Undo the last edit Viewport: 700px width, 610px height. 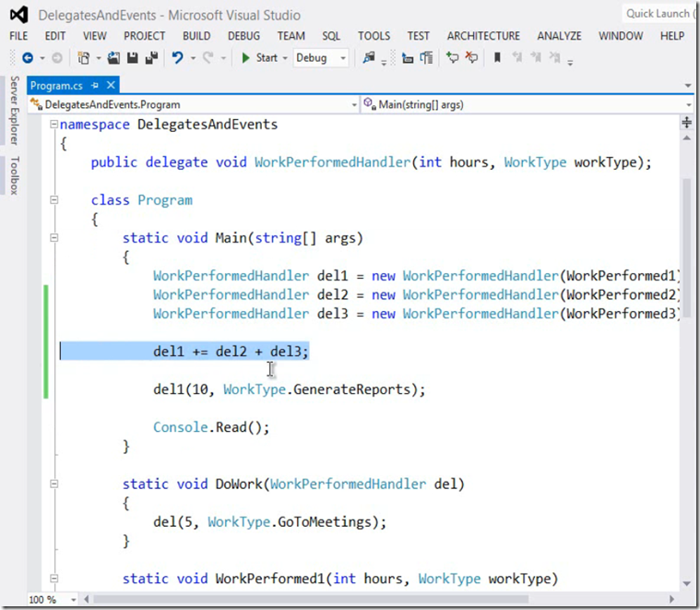178,58
